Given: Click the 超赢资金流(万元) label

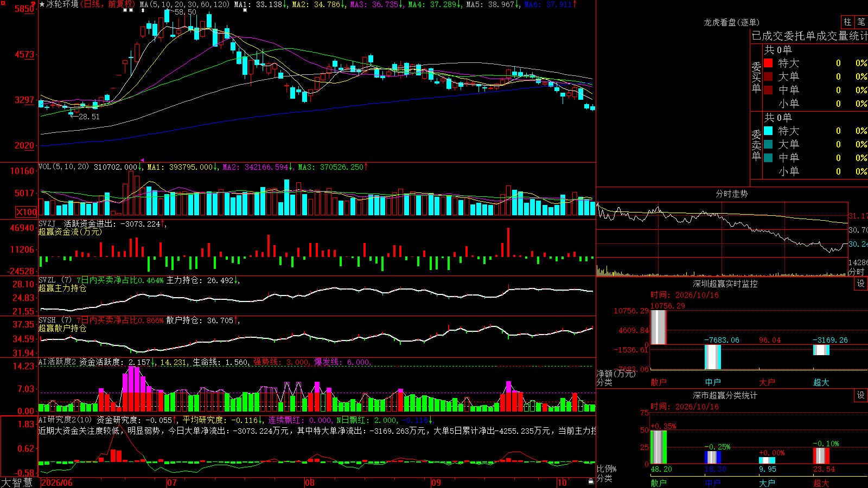Looking at the screenshot, I should tap(70, 232).
